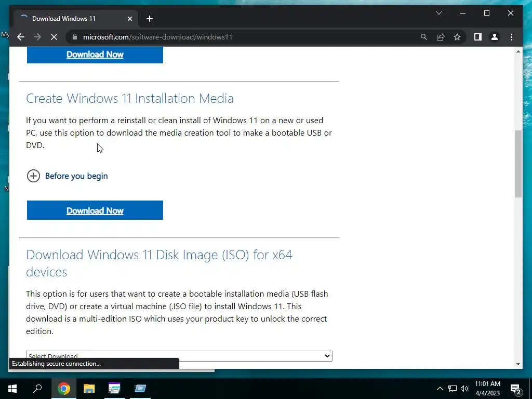Open the taskbar clock and date
The height and width of the screenshot is (399, 532).
pos(487,389)
